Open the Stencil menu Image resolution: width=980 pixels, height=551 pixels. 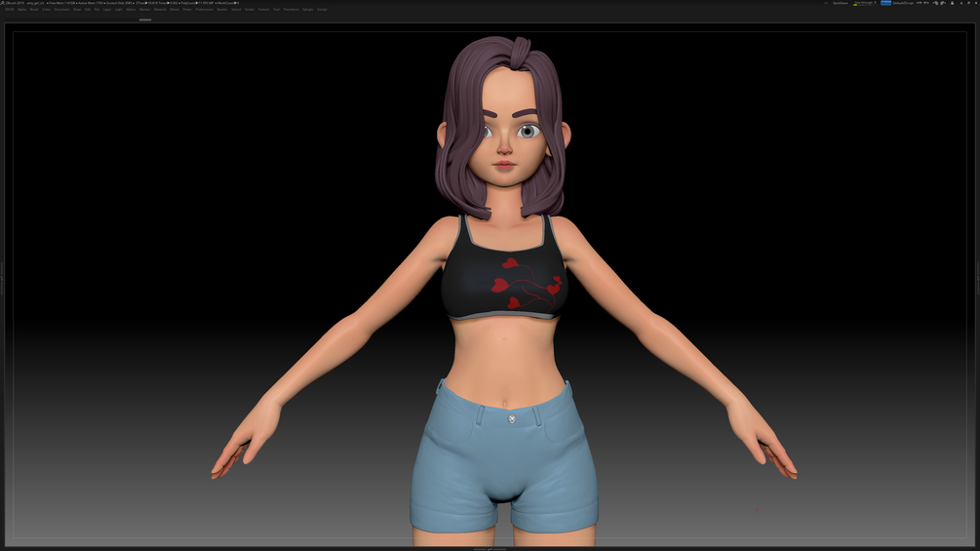click(236, 10)
